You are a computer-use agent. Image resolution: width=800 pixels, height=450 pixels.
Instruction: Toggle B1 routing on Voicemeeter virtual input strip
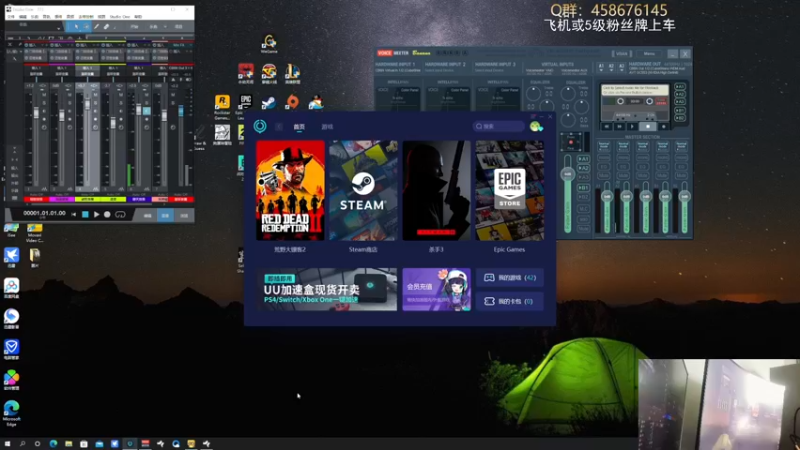pos(583,188)
